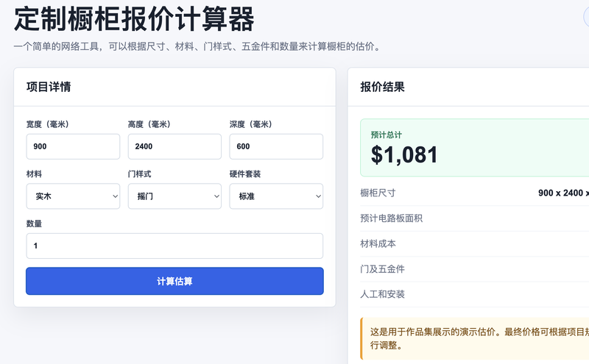The width and height of the screenshot is (589, 364).
Task: Select the 深度（毫米） field showing 600
Action: (x=276, y=146)
